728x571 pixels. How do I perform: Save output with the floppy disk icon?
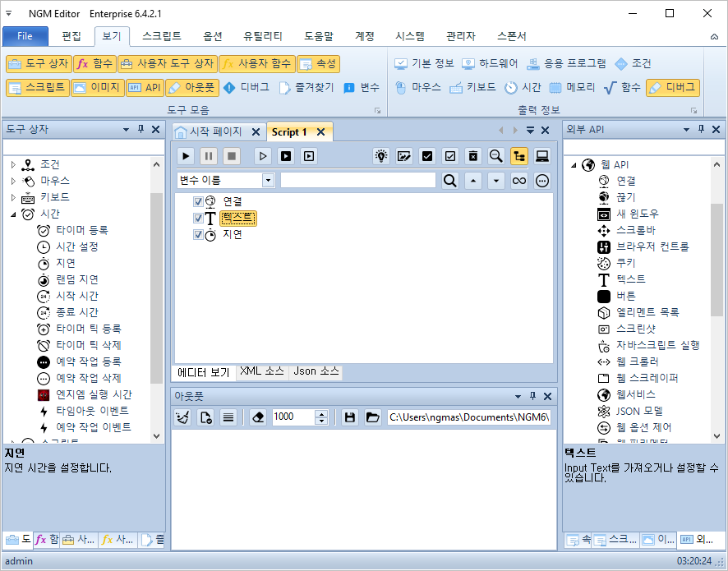tap(350, 417)
